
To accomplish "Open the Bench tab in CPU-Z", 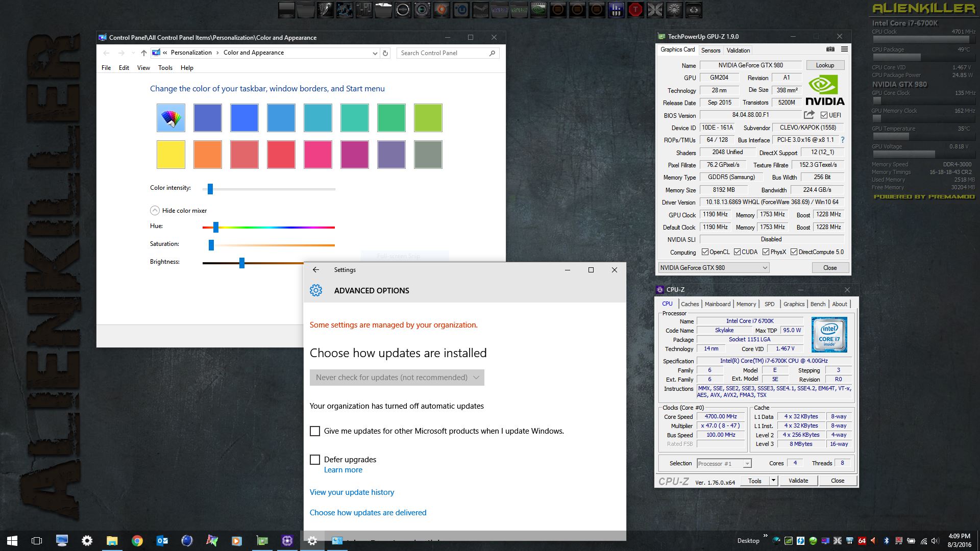I will pos(818,304).
